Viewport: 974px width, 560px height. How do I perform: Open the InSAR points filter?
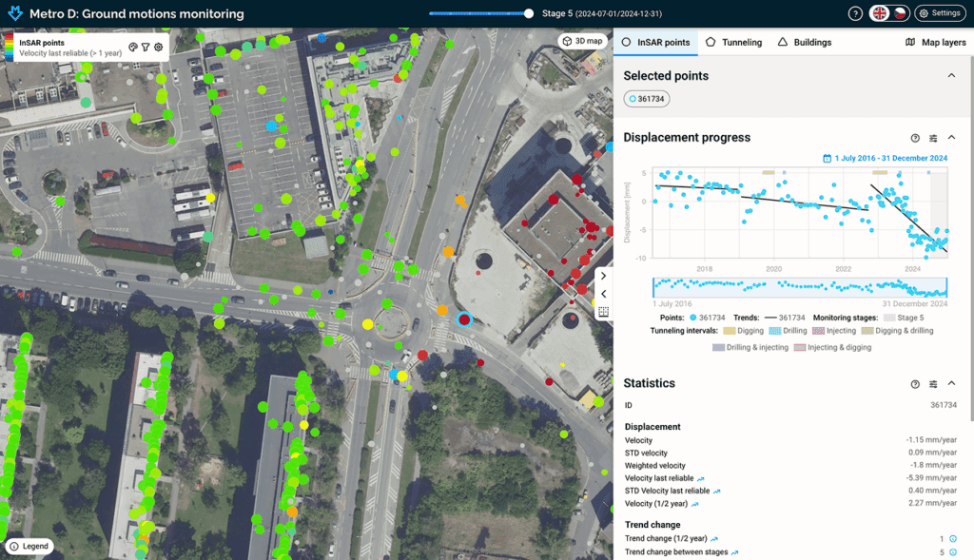coord(146,47)
